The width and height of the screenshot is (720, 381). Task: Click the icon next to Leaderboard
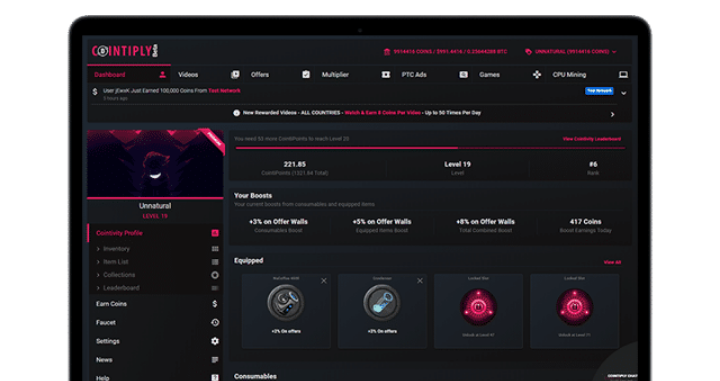tap(215, 288)
